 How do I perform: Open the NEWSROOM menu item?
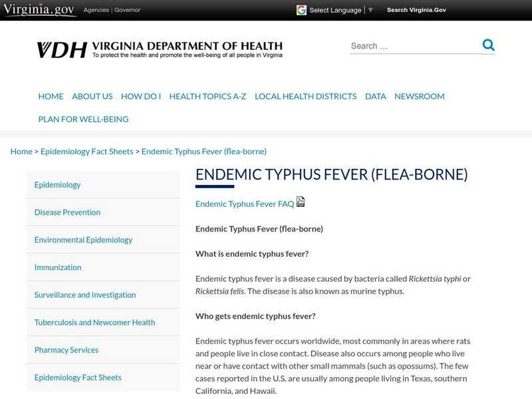(x=420, y=96)
